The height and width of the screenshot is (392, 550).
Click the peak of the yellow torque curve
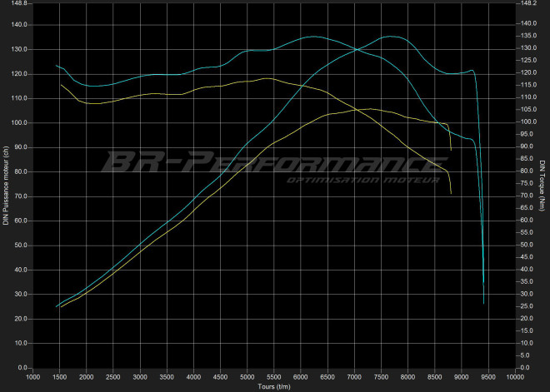(x=267, y=78)
